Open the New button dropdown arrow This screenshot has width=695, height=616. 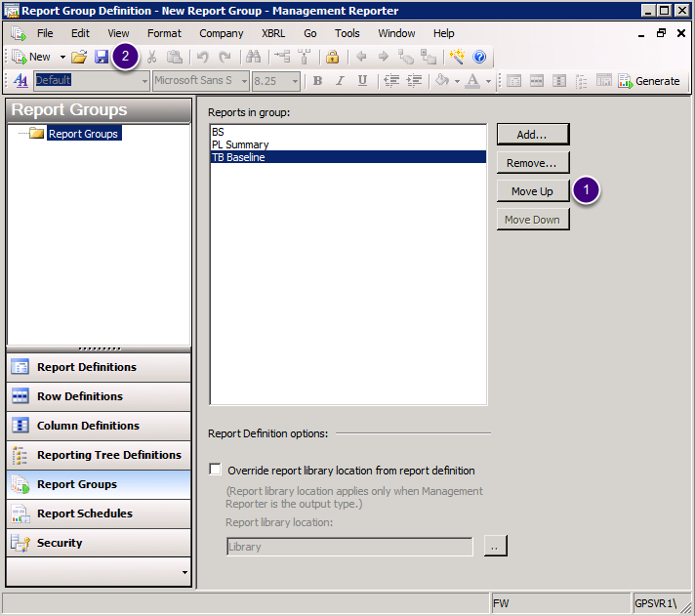pyautogui.click(x=62, y=58)
